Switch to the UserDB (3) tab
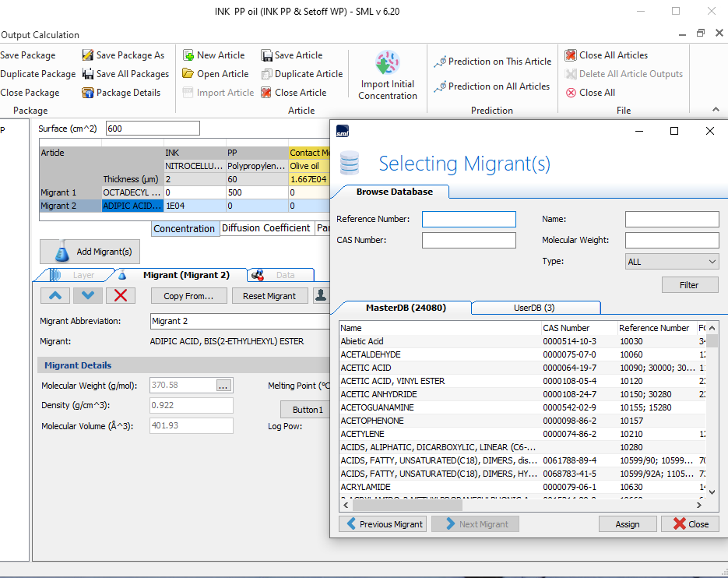Screen dimensions: 728x578 (534, 308)
